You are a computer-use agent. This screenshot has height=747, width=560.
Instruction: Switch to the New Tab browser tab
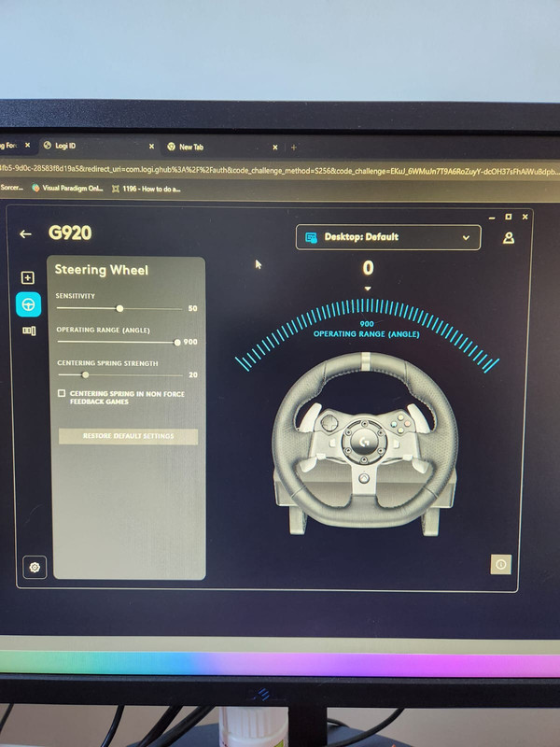tap(222, 147)
